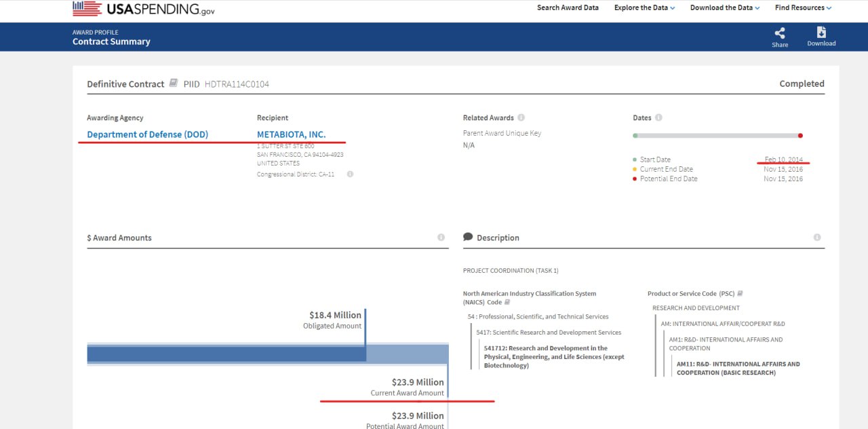Click PSC row AM: INTERNATIONAL AFFAIR/COOPERAT R&D
Viewport: 868px width, 429px height.
pyautogui.click(x=723, y=324)
